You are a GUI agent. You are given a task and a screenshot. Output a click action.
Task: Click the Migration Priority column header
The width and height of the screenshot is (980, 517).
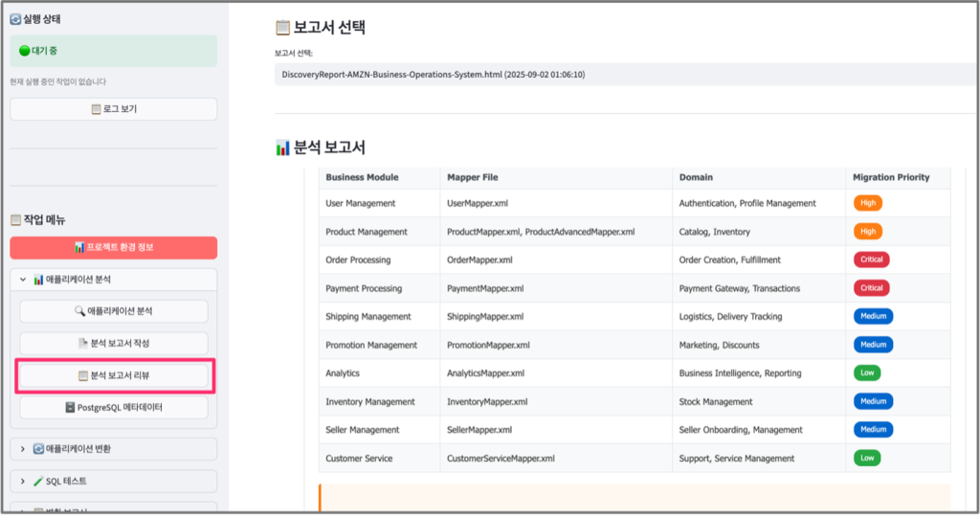pos(890,177)
